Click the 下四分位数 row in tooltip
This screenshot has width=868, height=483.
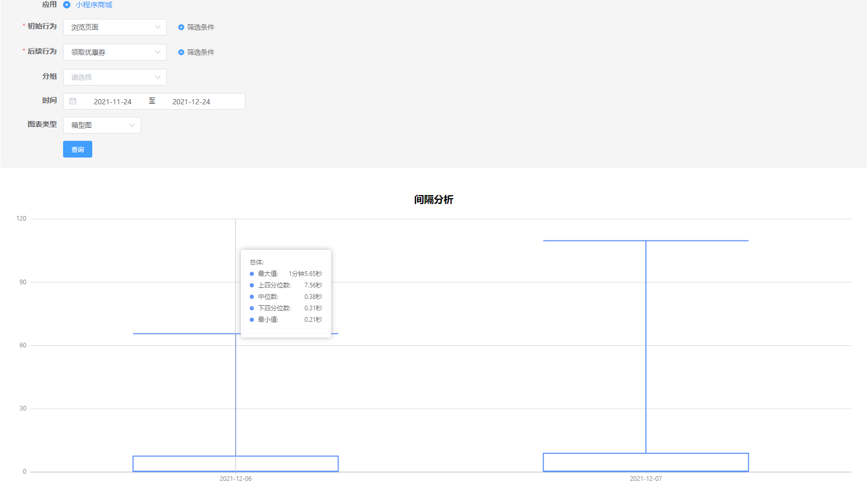(286, 308)
